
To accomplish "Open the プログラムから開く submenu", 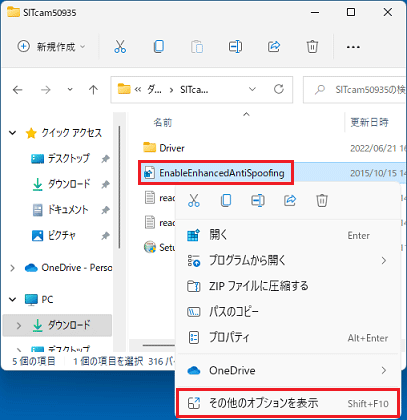I will point(288,260).
